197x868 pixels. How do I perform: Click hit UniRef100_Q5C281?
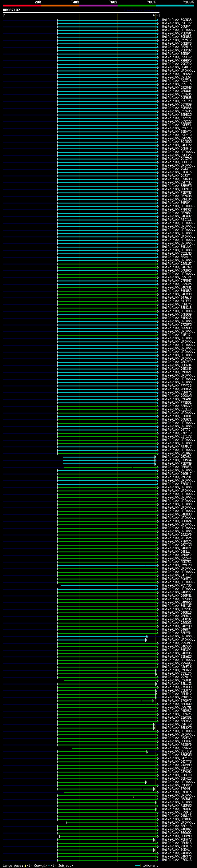coord(177,477)
